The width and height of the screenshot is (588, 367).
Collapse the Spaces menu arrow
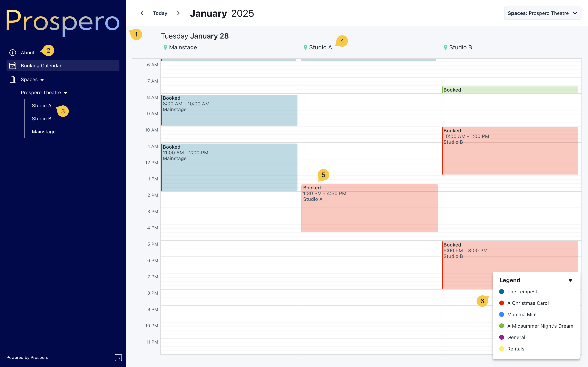coord(42,80)
